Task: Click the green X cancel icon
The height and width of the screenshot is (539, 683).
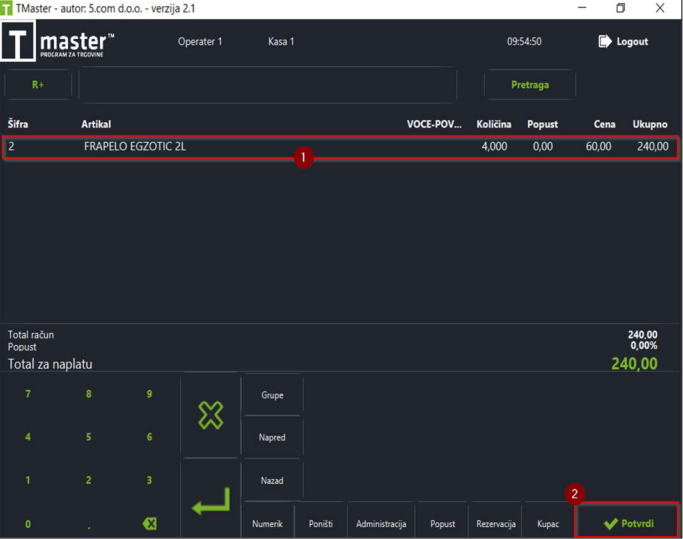Action: [x=211, y=415]
